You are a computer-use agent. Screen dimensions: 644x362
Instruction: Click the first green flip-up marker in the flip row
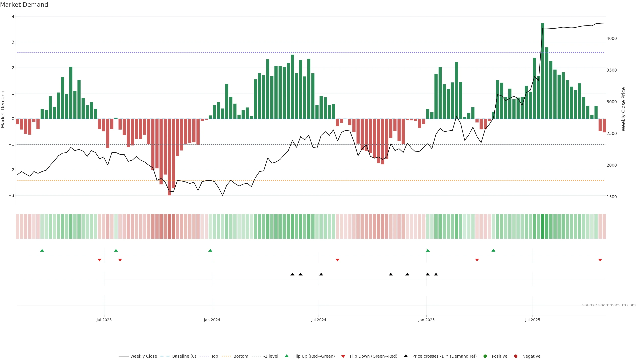pos(42,250)
